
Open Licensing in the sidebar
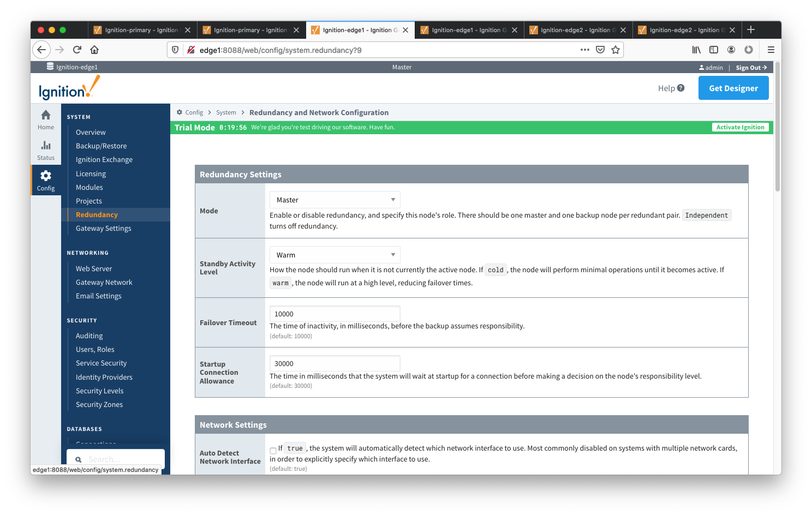[x=91, y=173]
